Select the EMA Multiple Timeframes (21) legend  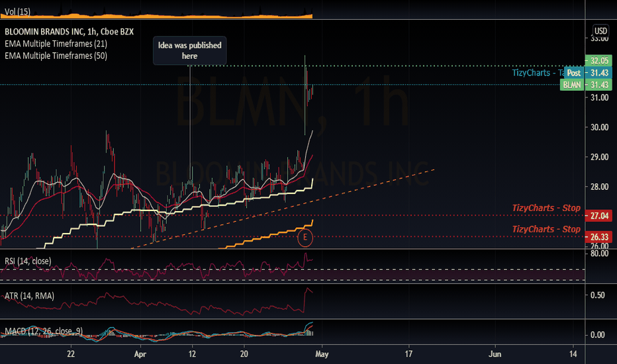click(x=56, y=44)
